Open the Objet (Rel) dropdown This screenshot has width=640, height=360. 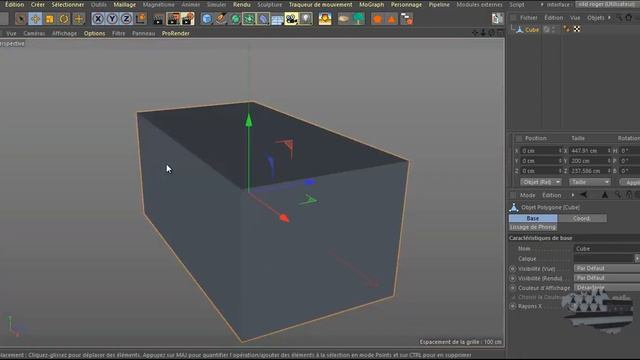[541, 182]
